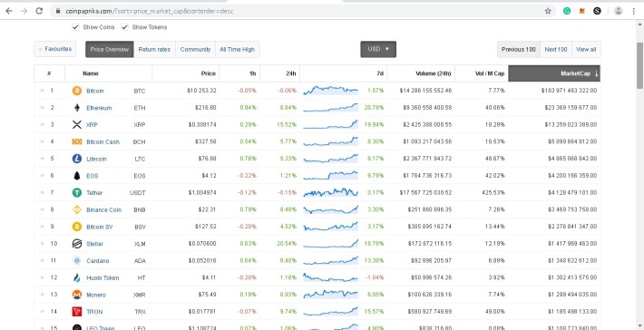Click the Ethereum diamond logo icon

point(77,108)
